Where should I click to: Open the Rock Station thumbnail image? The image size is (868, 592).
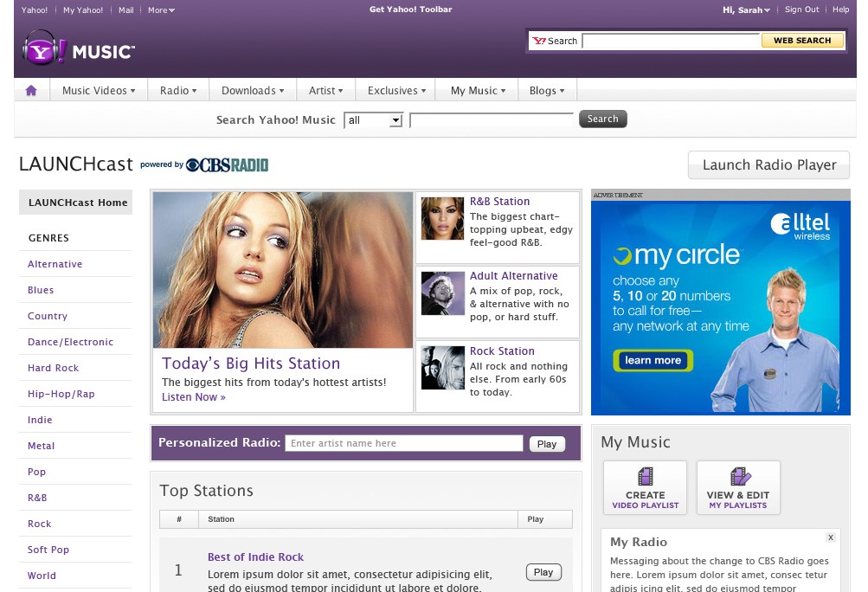tap(442, 368)
